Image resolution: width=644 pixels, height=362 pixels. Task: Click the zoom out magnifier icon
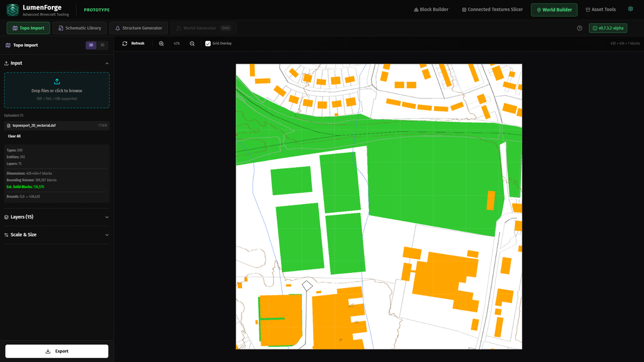[x=192, y=44]
